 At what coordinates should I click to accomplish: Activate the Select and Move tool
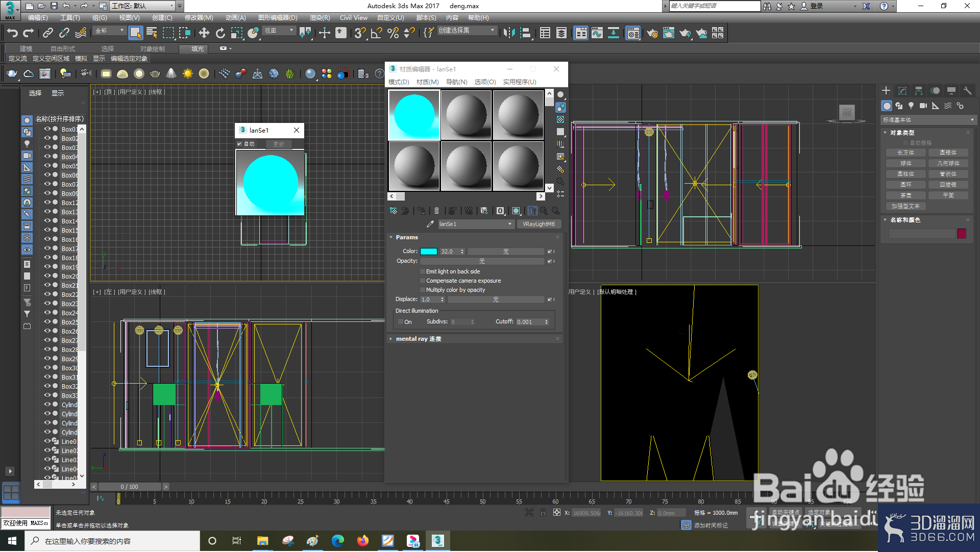204,33
